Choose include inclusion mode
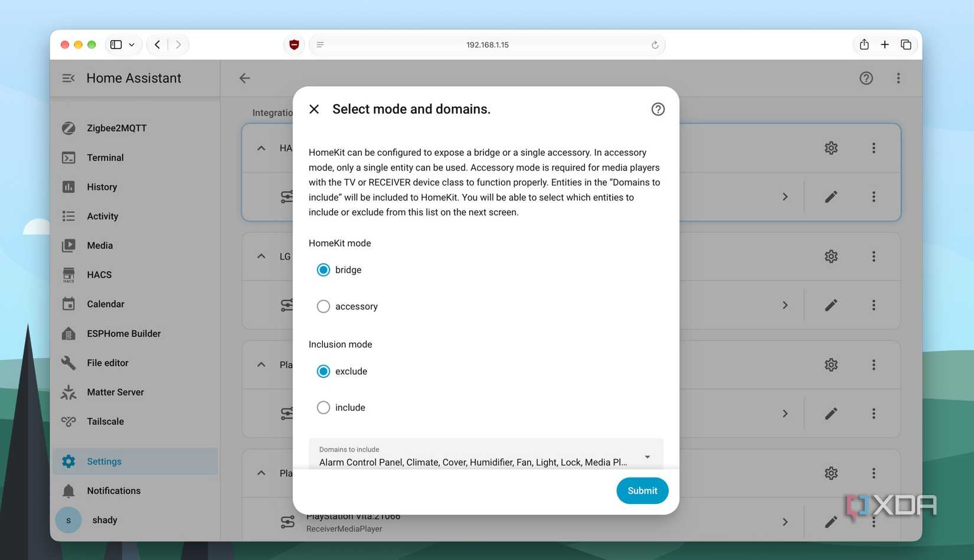 pyautogui.click(x=323, y=408)
